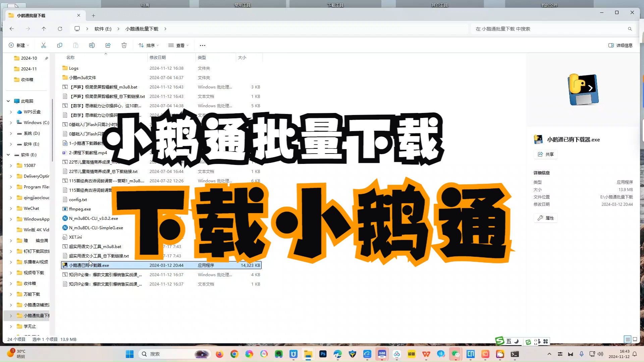Open the 查看 view dropdown
Screen dimensions: 644x362
[x=178, y=45]
